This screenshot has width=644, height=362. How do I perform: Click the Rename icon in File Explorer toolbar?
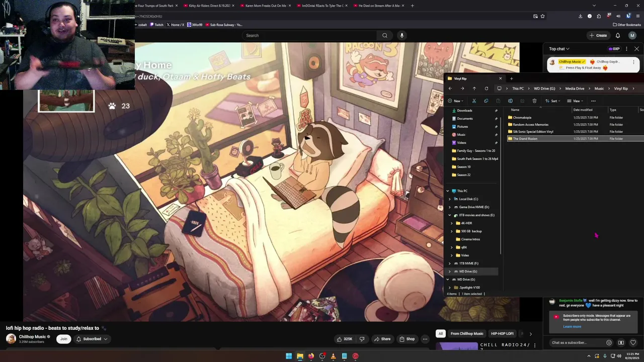point(510,101)
